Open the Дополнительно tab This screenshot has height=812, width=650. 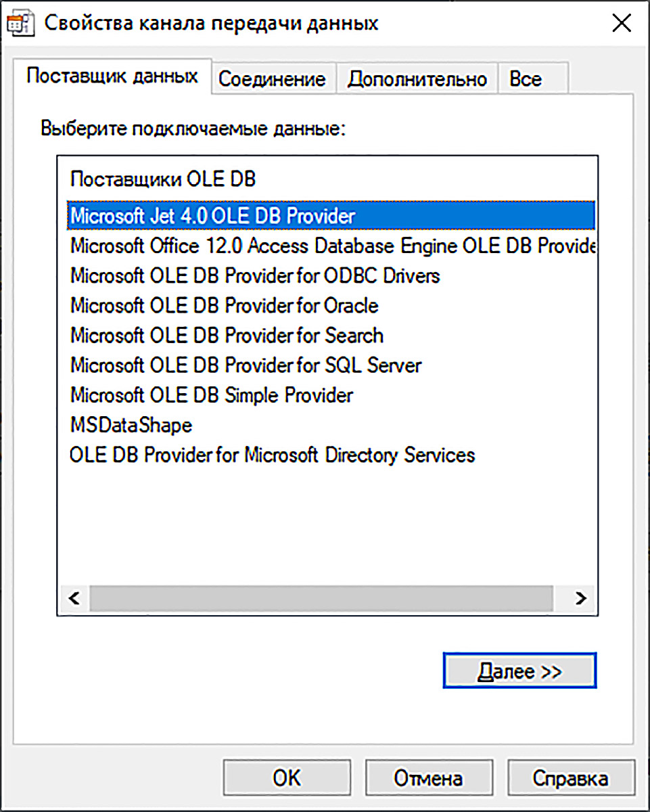pyautogui.click(x=417, y=79)
